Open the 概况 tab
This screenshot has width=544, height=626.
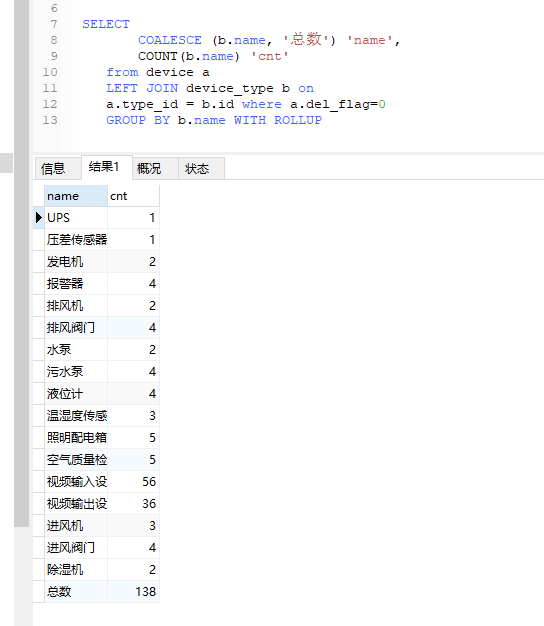click(x=155, y=168)
